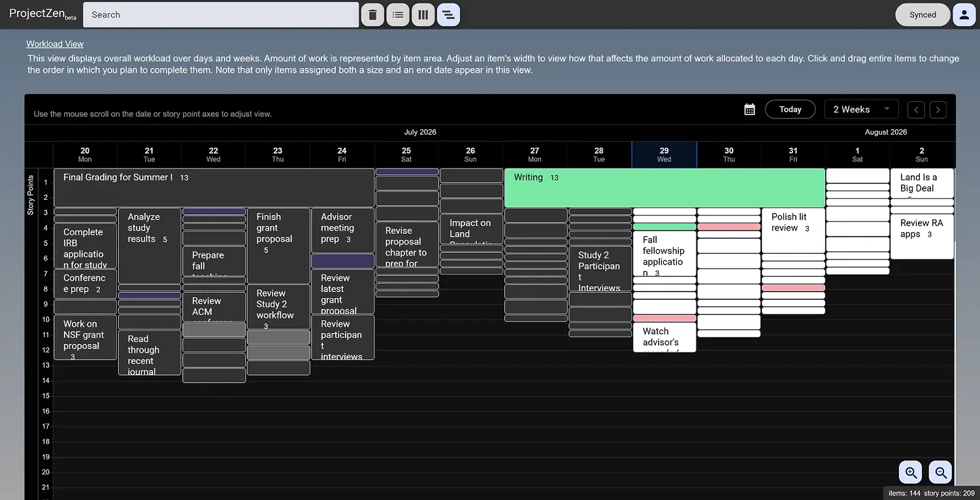This screenshot has width=980, height=500.
Task: Select the workload view icon
Action: point(449,14)
